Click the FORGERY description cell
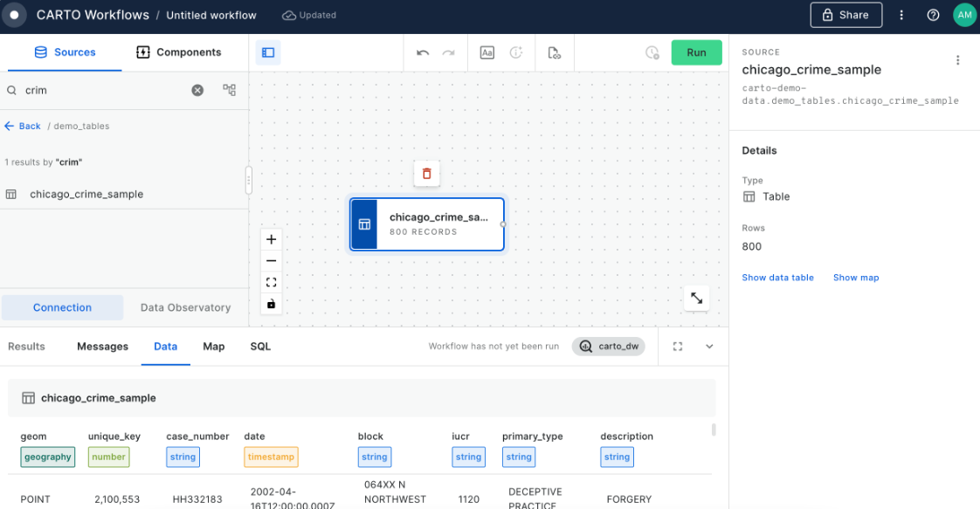Image resolution: width=980 pixels, height=509 pixels. coord(629,499)
